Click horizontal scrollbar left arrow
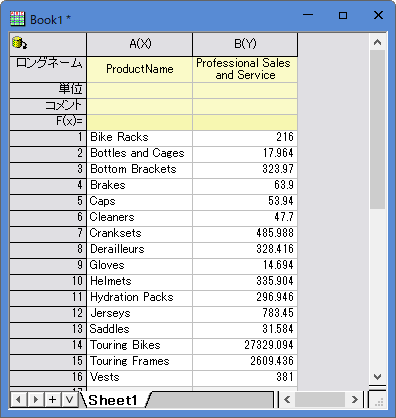 tap(287, 399)
